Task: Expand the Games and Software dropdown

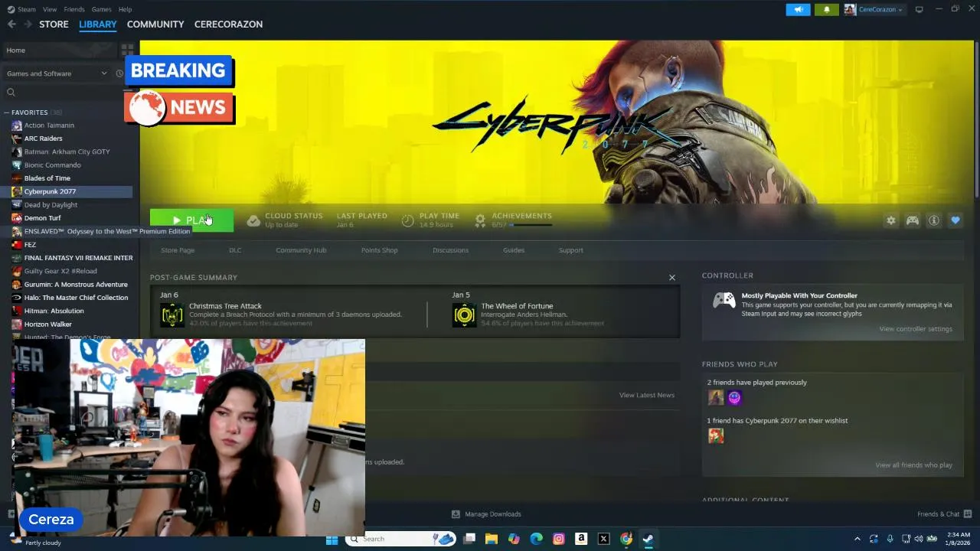Action: click(57, 73)
